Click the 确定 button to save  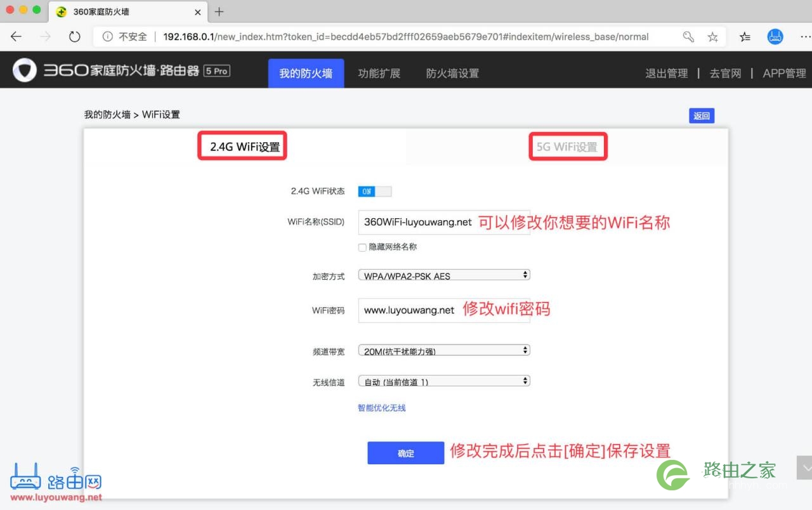click(406, 453)
